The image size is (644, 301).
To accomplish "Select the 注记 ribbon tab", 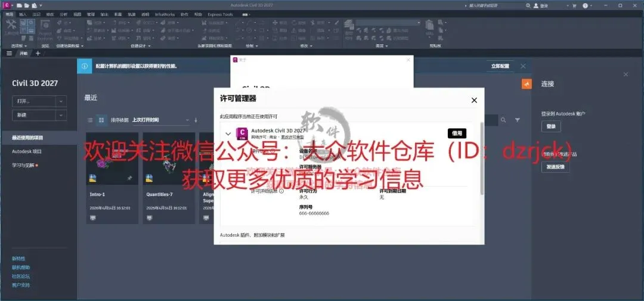I will (36, 14).
